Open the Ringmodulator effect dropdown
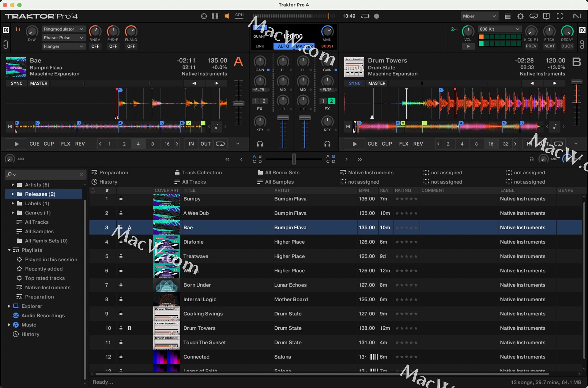Screen dimensions: 588x388 63,29
